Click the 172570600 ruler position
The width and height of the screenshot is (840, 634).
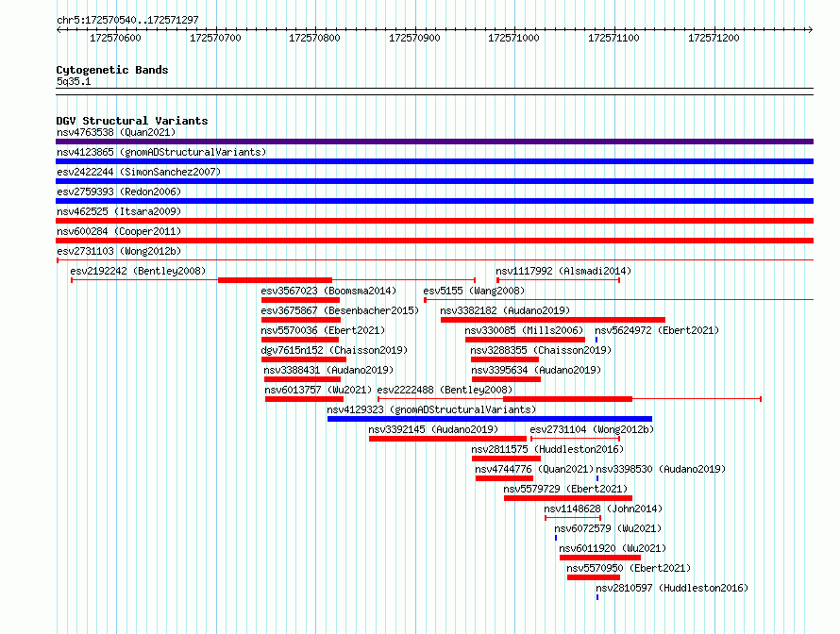(x=115, y=38)
